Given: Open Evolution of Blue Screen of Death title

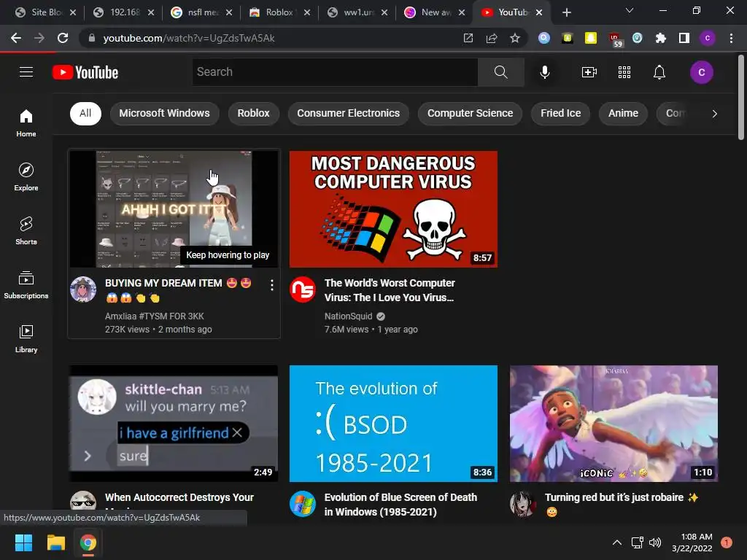Looking at the screenshot, I should [x=400, y=505].
